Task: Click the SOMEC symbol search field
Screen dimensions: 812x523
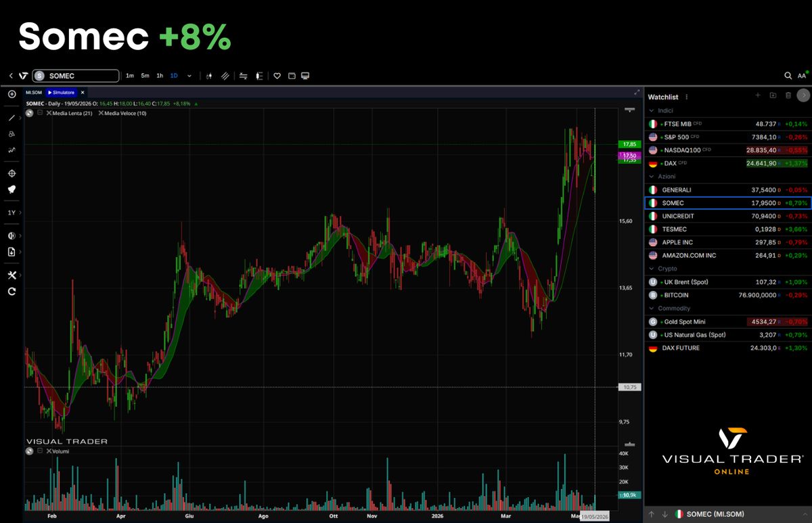Action: click(x=76, y=76)
